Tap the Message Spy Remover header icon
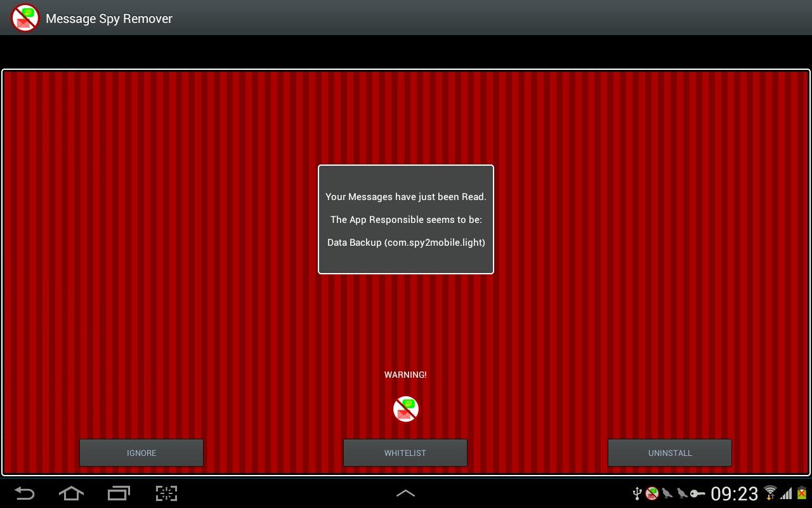 tap(25, 18)
